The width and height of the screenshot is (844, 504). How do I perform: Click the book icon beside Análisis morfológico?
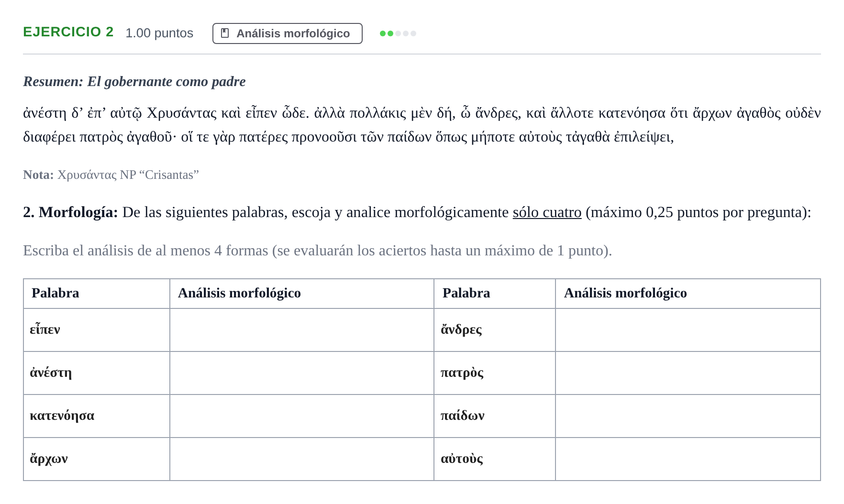pos(225,33)
